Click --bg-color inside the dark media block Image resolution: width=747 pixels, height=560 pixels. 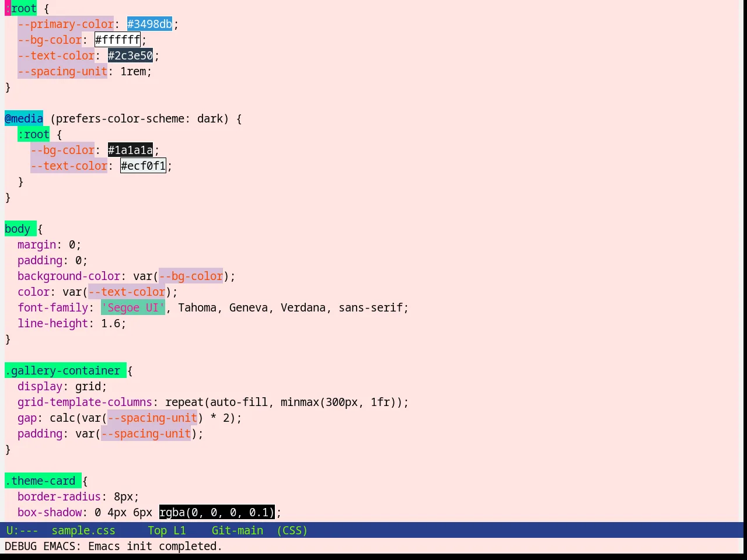[62, 150]
